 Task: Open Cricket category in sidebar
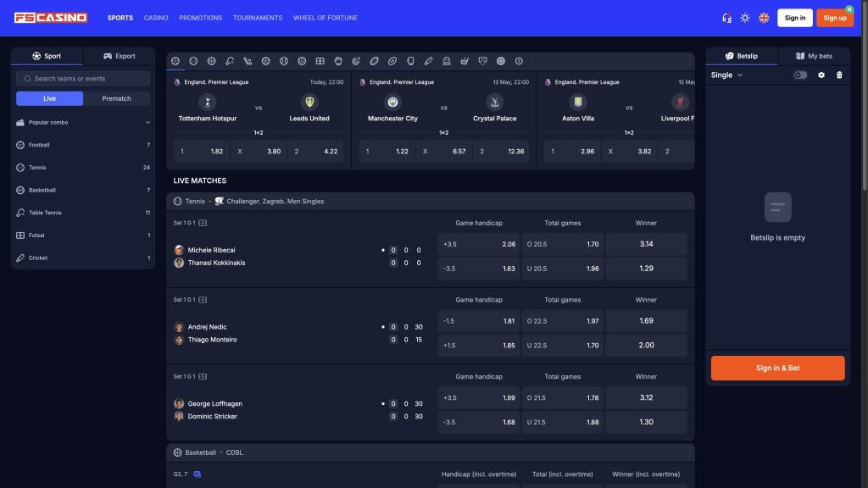tap(83, 258)
